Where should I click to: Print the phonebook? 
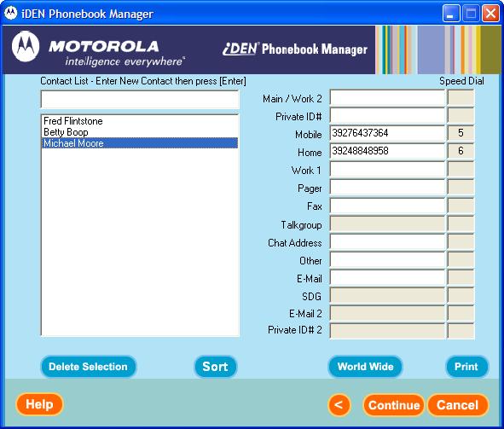[466, 367]
